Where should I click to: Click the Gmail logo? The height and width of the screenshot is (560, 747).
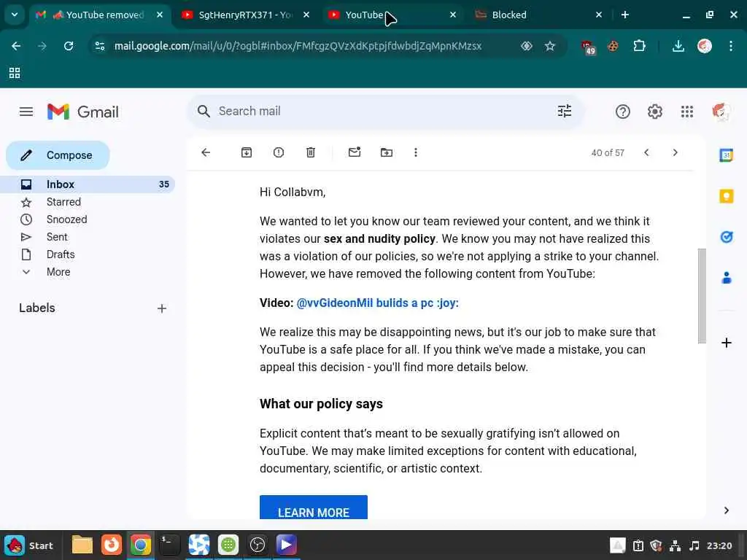pyautogui.click(x=83, y=112)
